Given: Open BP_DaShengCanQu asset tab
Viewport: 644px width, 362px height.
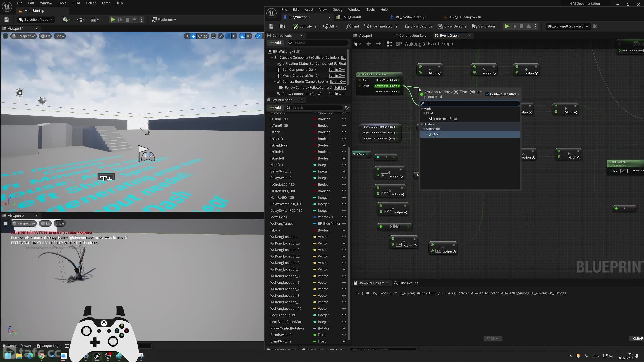Looking at the screenshot, I should 408,17.
